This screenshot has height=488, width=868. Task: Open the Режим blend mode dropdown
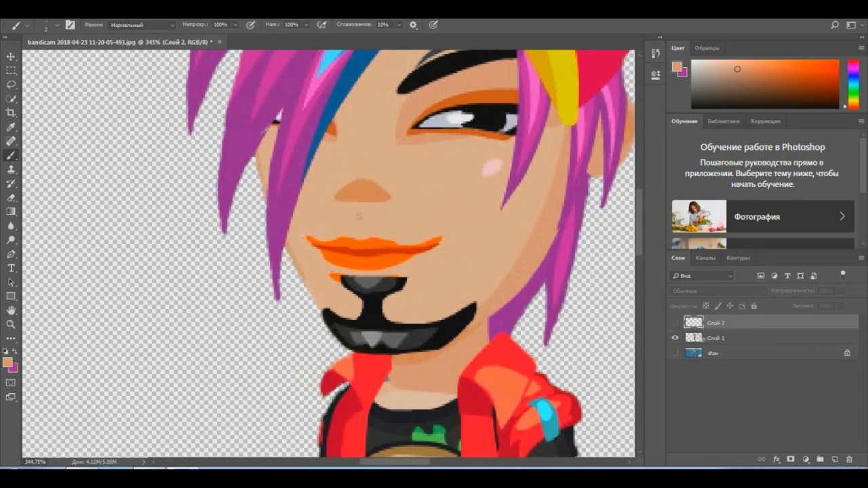tap(142, 24)
